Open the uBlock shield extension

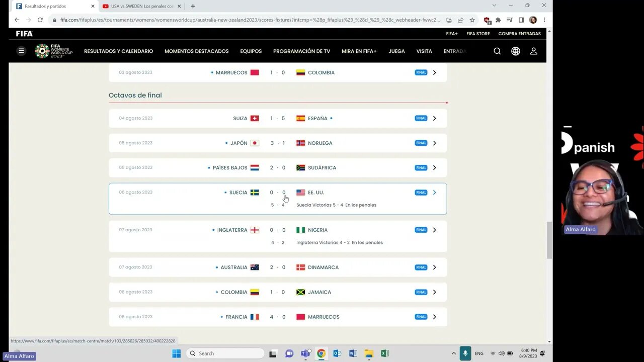487,20
